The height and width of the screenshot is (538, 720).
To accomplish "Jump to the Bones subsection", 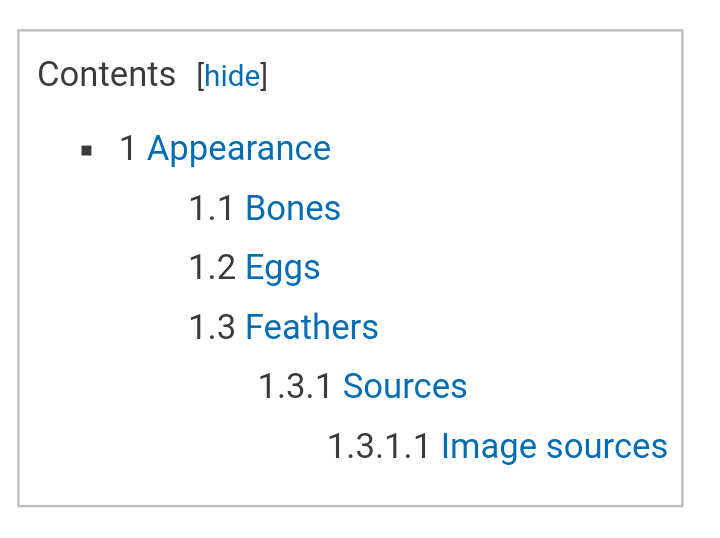I will pyautogui.click(x=293, y=208).
